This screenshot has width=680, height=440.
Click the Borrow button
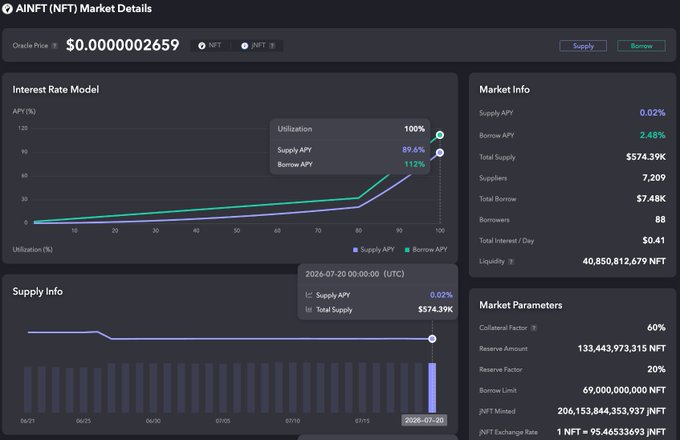641,46
